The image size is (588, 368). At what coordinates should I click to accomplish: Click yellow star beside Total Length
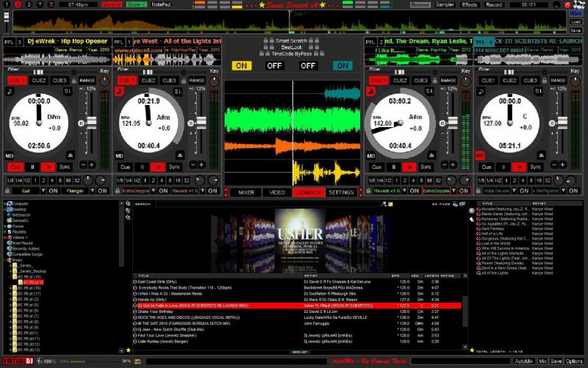pyautogui.click(x=472, y=350)
